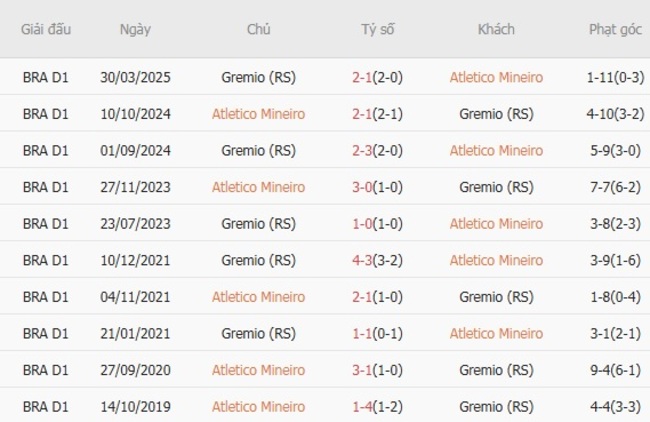Image resolution: width=650 pixels, height=422 pixels.
Task: Click the 9-4(6-1) corner kick stat
Action: coord(614,370)
